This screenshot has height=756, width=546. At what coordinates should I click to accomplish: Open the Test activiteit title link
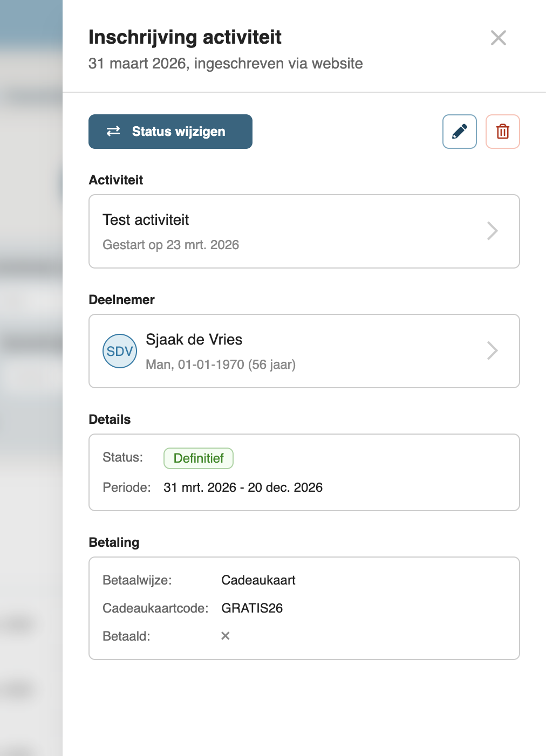point(146,220)
